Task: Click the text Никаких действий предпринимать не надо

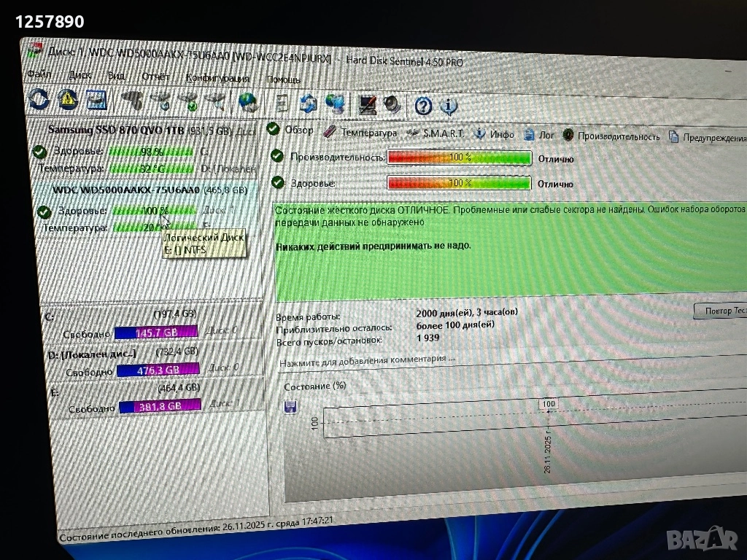Action: point(373,246)
